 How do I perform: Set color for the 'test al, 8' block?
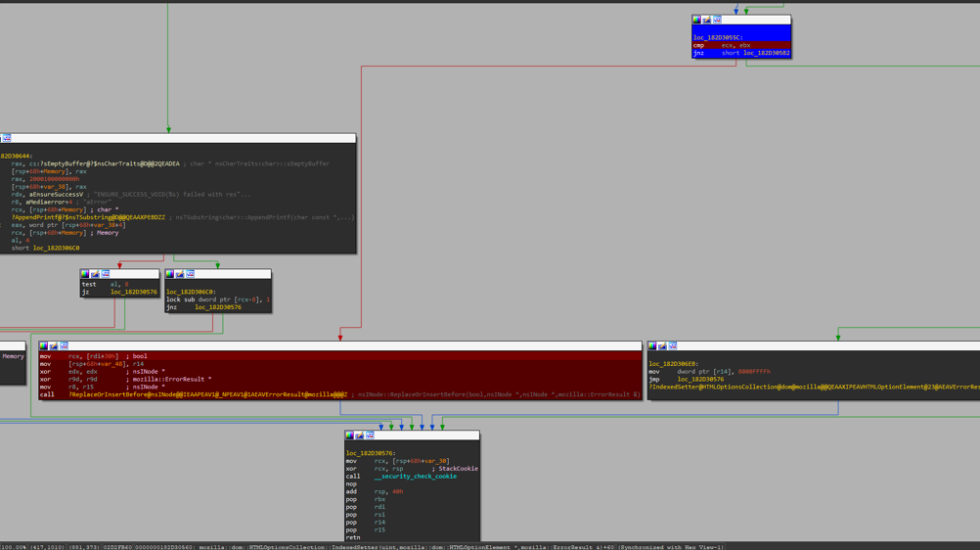pyautogui.click(x=84, y=274)
